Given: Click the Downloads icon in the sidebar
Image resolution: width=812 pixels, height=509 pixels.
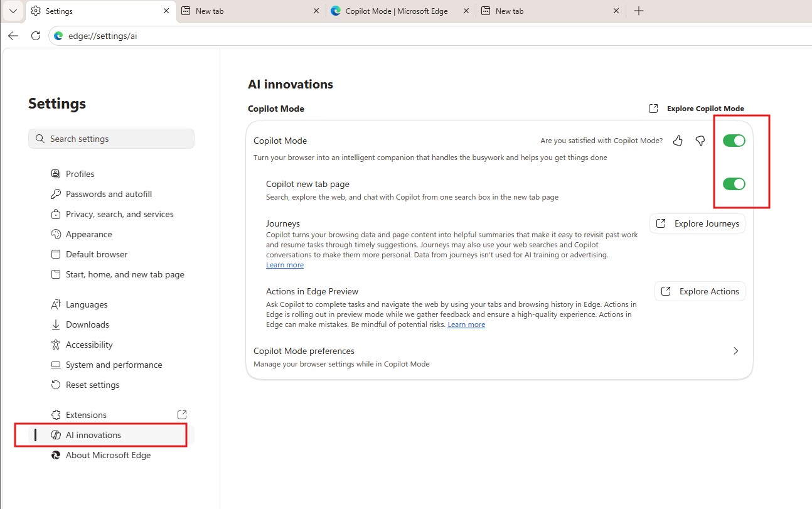Looking at the screenshot, I should pos(56,324).
